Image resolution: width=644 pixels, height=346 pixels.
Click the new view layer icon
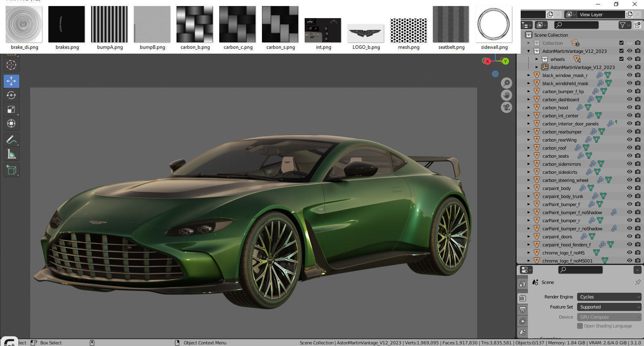(629, 15)
